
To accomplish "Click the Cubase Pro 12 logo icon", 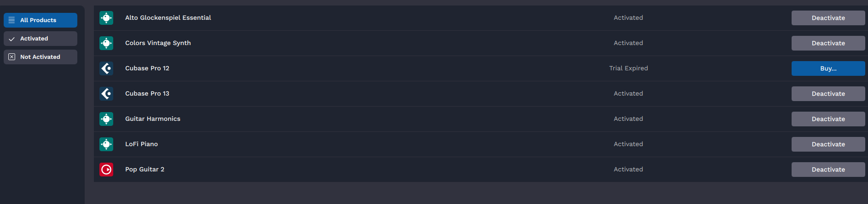I will (x=106, y=68).
